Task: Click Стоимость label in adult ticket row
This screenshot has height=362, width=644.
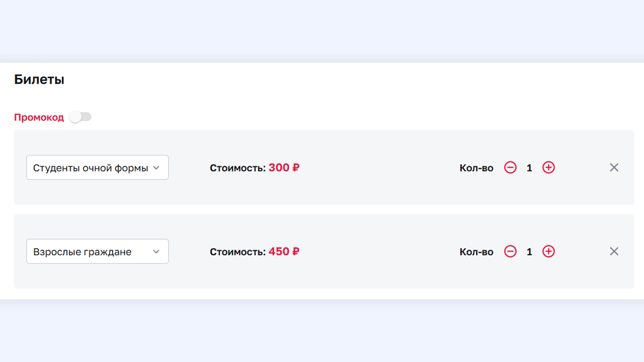Action: point(238,251)
